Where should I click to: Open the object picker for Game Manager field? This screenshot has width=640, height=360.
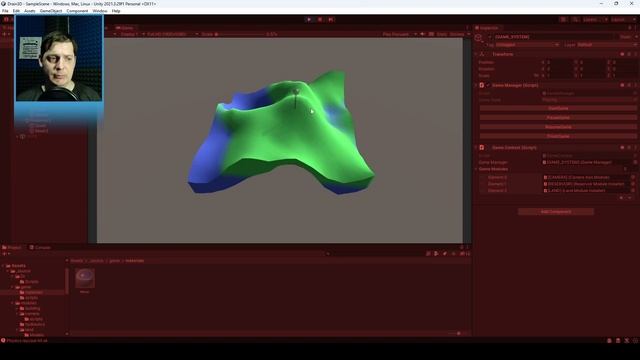point(635,162)
